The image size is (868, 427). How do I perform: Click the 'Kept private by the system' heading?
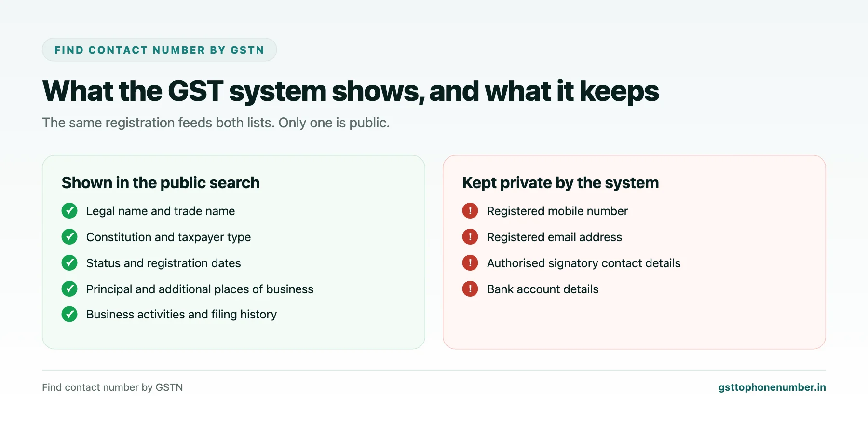pos(560,183)
